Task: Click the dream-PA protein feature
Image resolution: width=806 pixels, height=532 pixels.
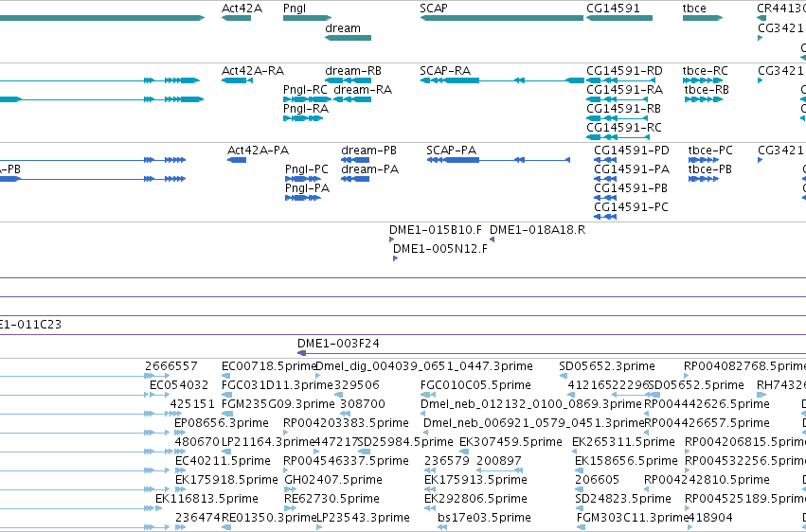Action: click(355, 179)
